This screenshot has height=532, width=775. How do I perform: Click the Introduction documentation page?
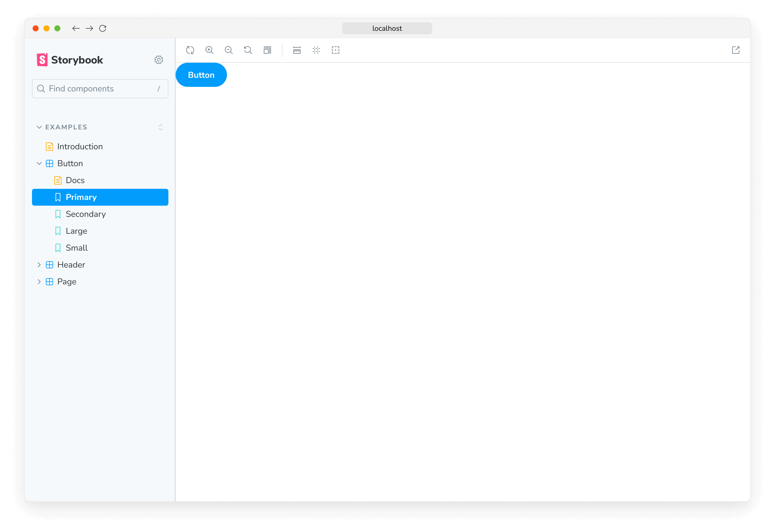(79, 146)
